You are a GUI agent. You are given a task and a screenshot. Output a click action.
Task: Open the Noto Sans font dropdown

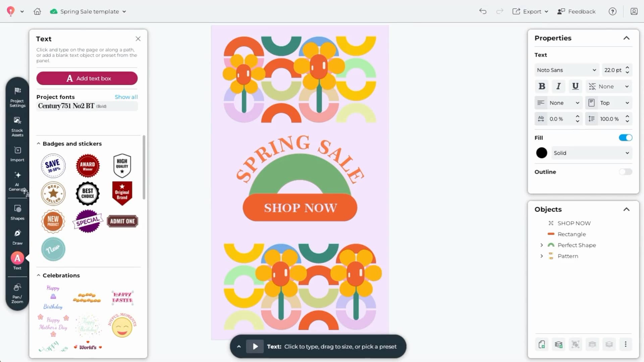(x=566, y=70)
